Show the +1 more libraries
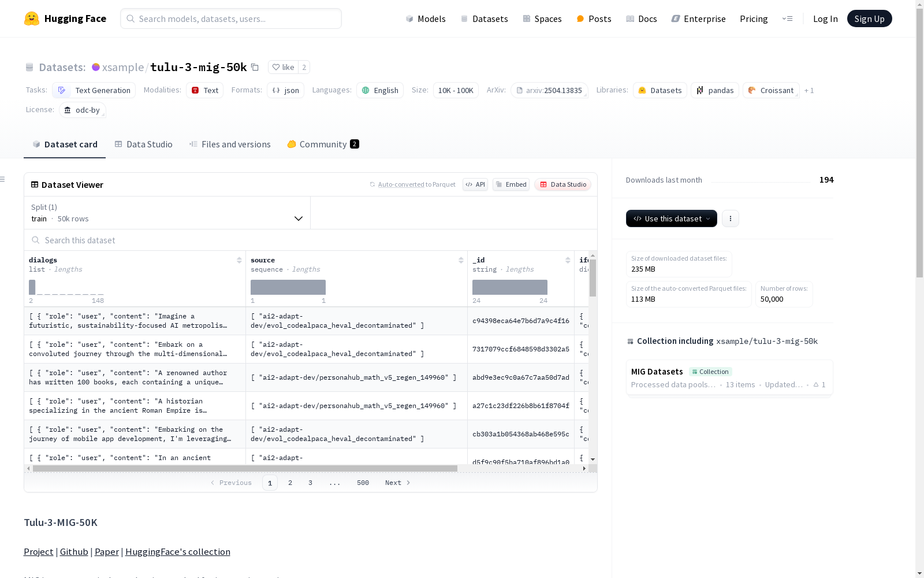 click(809, 90)
